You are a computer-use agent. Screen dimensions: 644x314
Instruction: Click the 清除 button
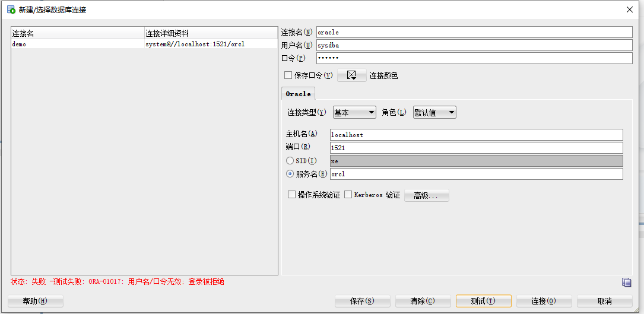[423, 301]
